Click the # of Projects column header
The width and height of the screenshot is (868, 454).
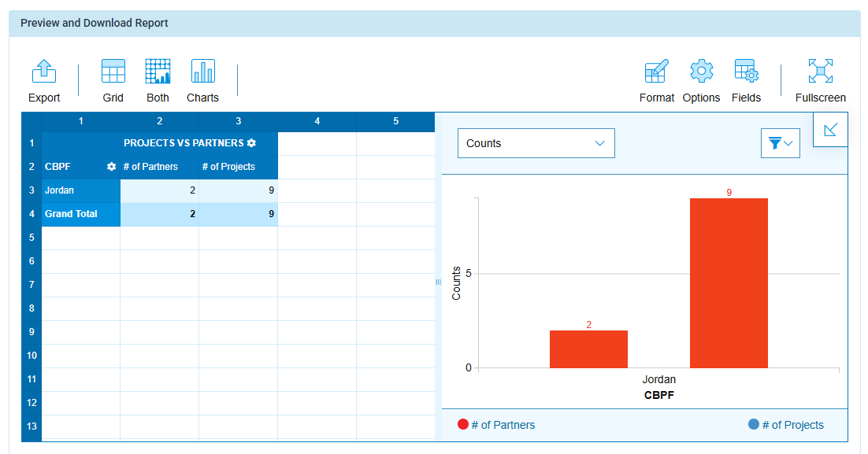click(x=238, y=167)
